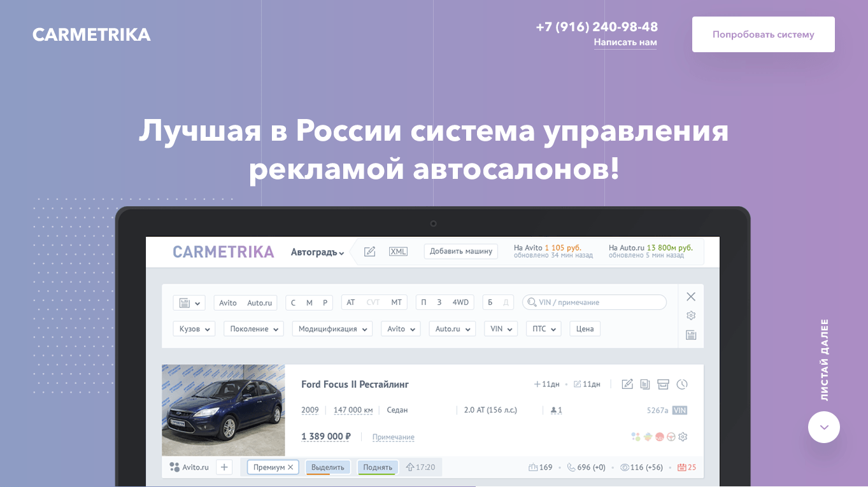Open the Auto.ru dropdown next to VIN dropdown
Viewport: 868px width, 487px height.
[x=452, y=329]
